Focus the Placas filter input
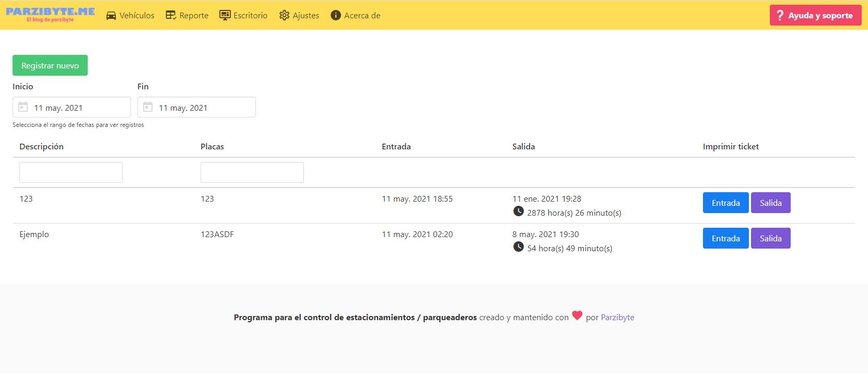This screenshot has height=375, width=868. pyautogui.click(x=252, y=172)
